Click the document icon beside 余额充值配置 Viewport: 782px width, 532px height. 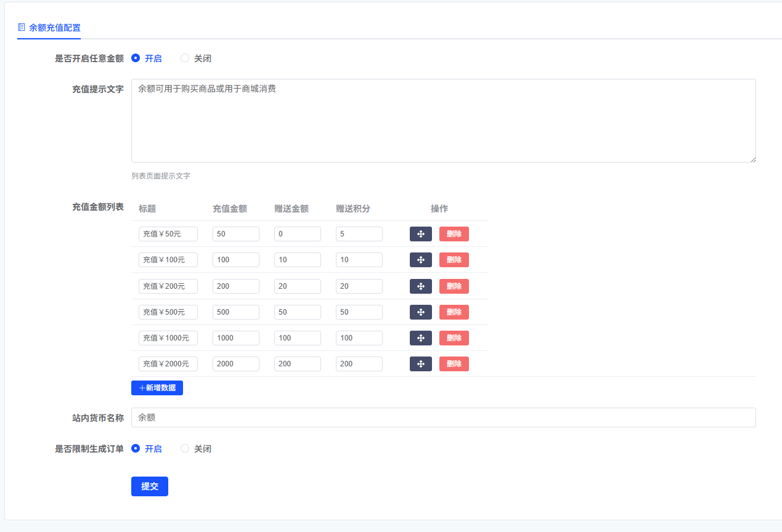coord(20,27)
